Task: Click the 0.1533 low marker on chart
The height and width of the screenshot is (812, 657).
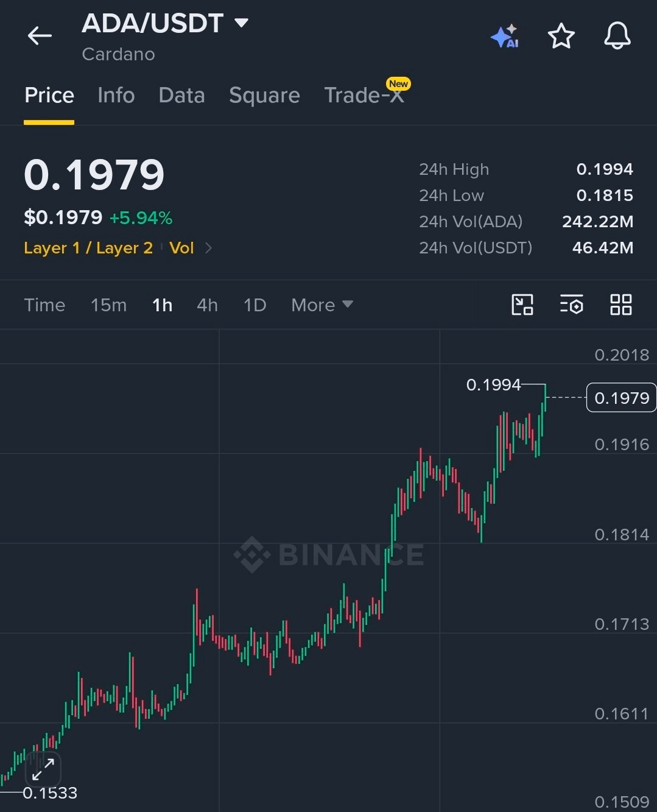Action: pyautogui.click(x=50, y=793)
